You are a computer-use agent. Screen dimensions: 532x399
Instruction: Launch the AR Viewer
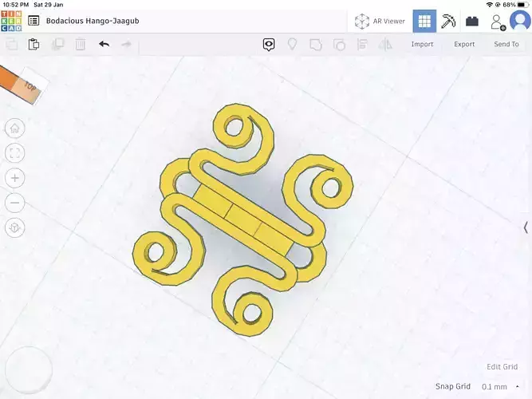click(380, 22)
